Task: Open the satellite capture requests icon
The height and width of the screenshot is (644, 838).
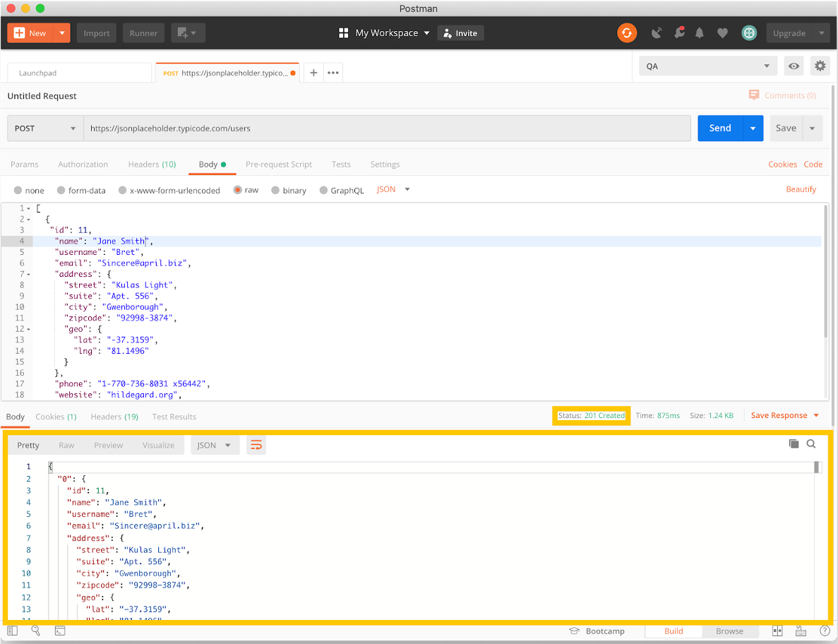Action: tap(657, 33)
